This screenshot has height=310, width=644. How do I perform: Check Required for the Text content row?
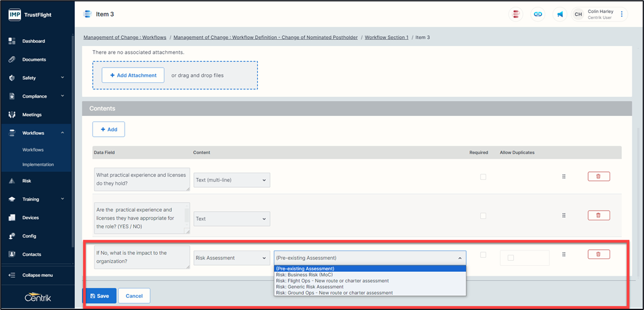[483, 216]
